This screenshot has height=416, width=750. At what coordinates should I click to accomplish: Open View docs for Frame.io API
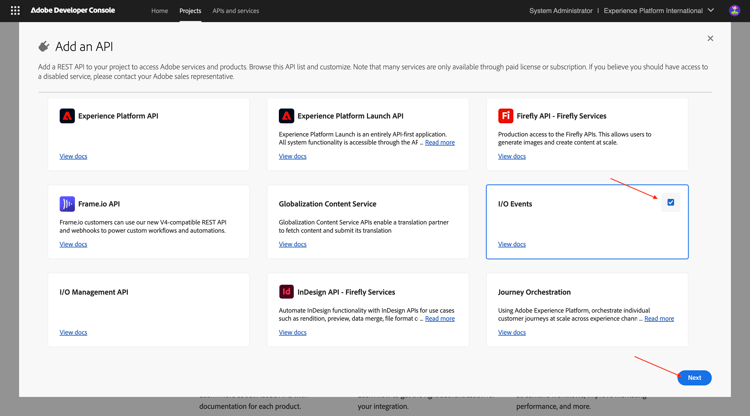click(x=73, y=244)
